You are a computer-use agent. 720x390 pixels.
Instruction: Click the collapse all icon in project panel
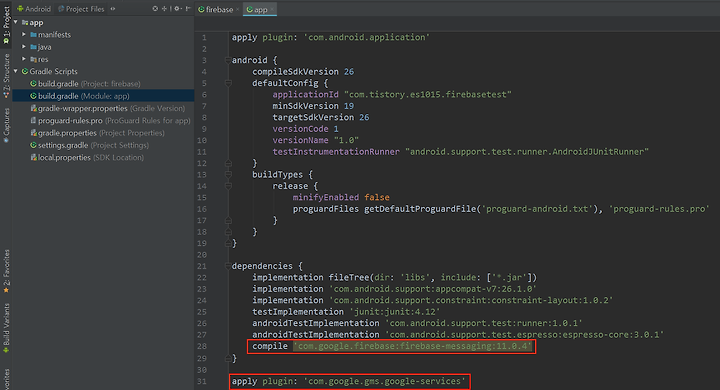tap(164, 9)
